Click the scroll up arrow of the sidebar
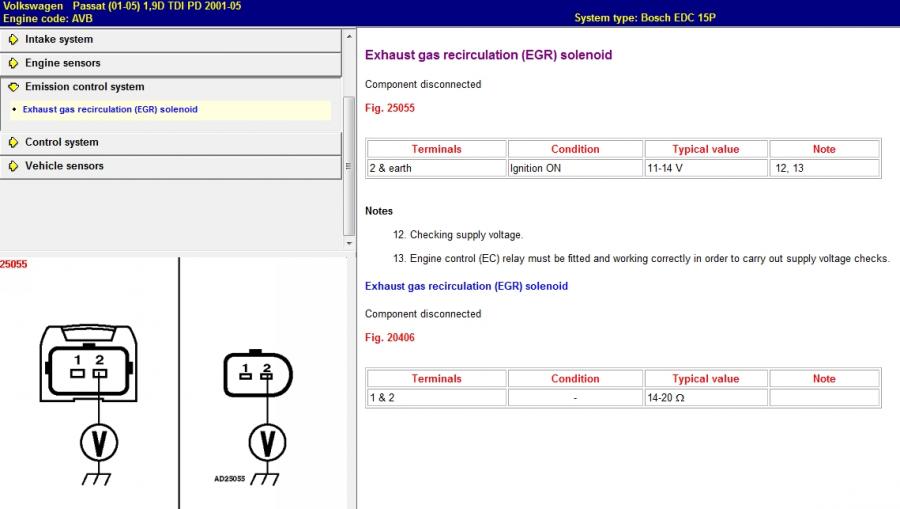900x509 pixels. 348,34
